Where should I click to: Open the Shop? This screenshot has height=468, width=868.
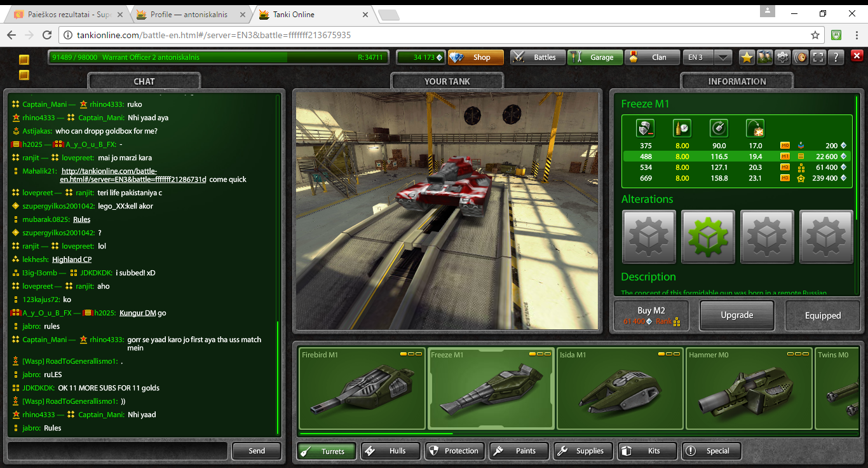(476, 57)
